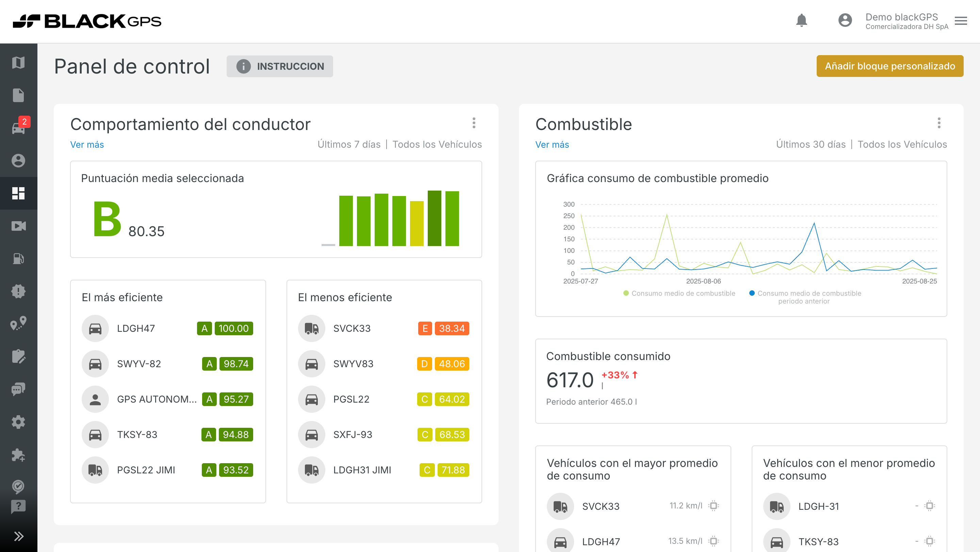Viewport: 980px width, 552px height.
Task: Click the 617.0 fuel consumed value
Action: pos(570,380)
